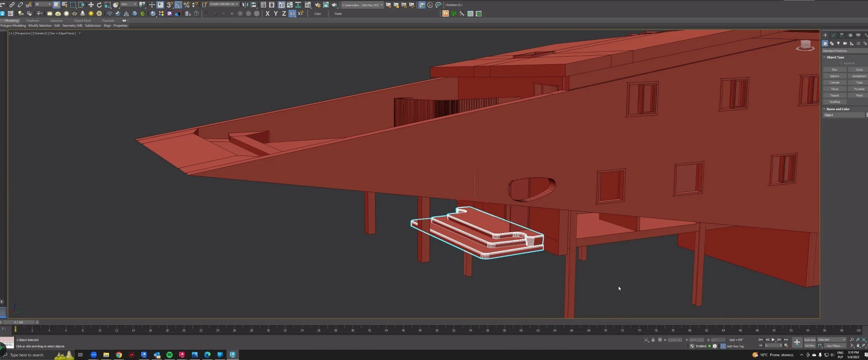Create a Cylinder primitive
This screenshot has height=360, width=868.
834,82
